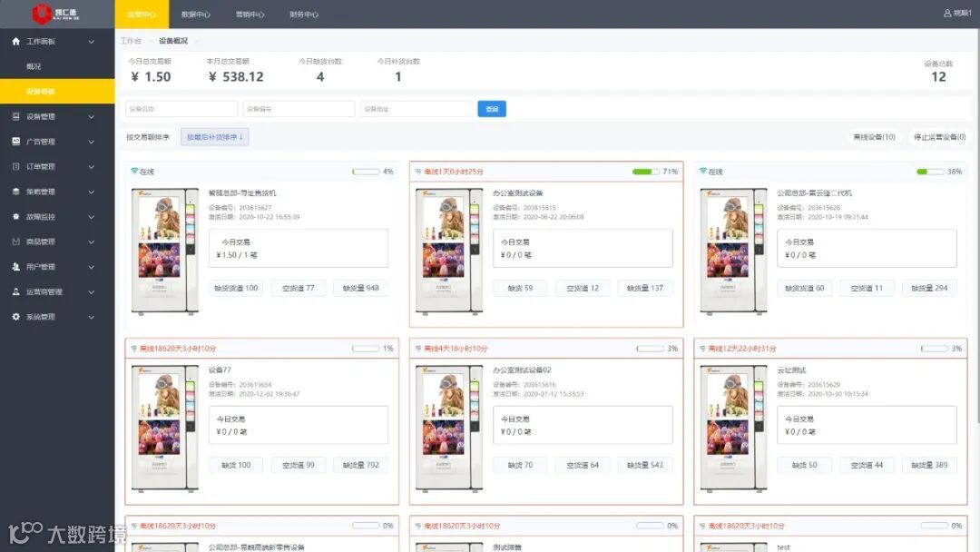Click the 缺货量 294 tag
This screenshot has width=980, height=552.
click(x=929, y=288)
